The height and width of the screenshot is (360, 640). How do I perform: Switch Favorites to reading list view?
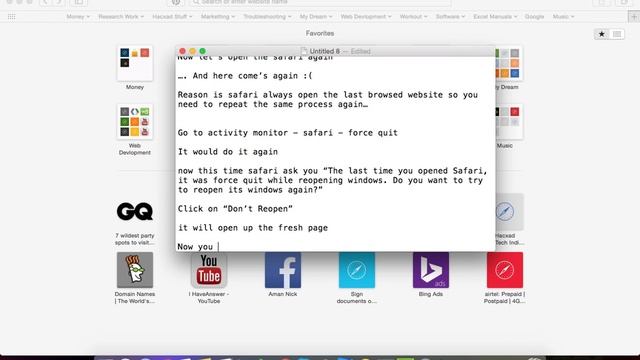click(x=617, y=34)
